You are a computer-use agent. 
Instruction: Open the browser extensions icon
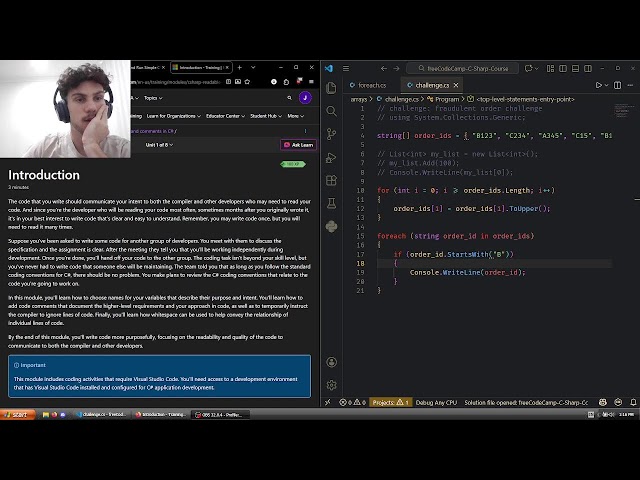[287, 82]
